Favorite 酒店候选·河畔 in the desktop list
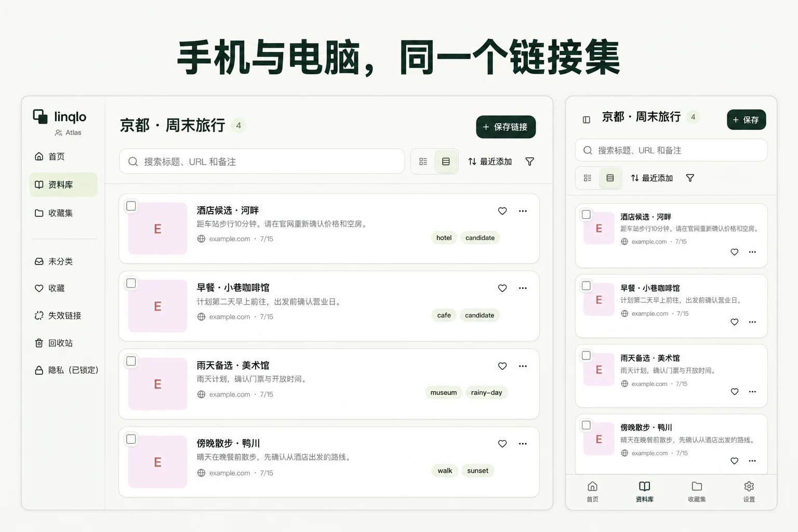The image size is (798, 532). pos(502,211)
